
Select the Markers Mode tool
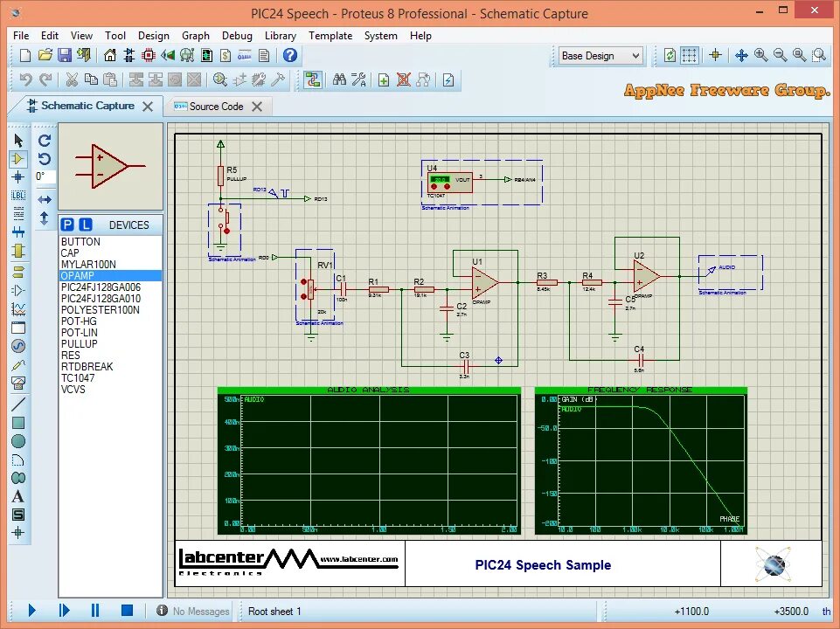[18, 533]
